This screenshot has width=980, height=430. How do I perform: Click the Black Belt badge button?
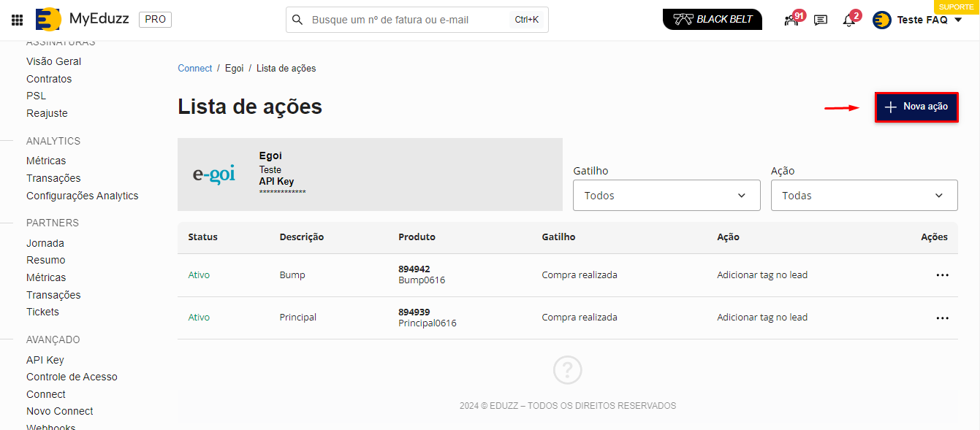712,20
